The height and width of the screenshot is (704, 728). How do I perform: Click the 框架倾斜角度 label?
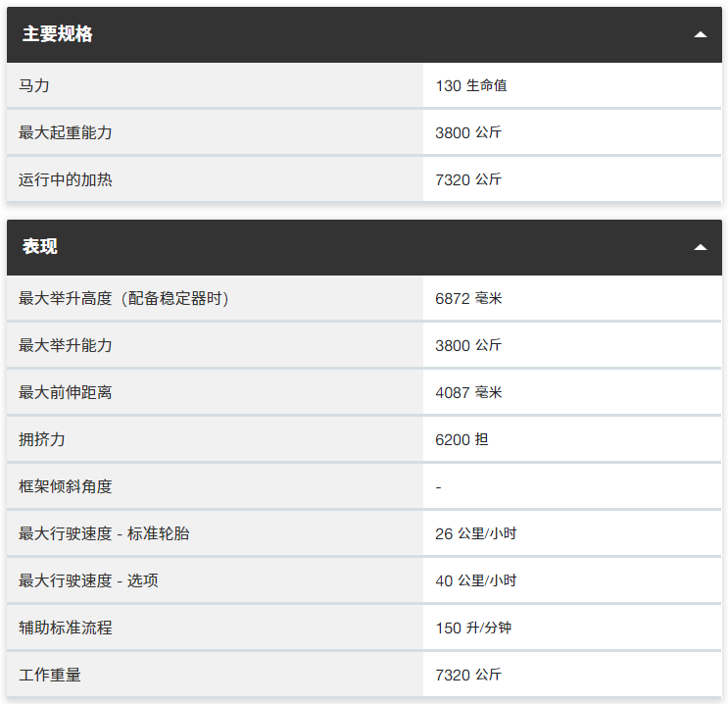coord(66,486)
